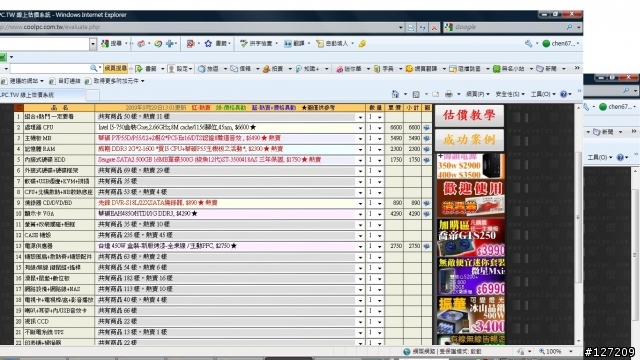Click the IE Help question mark icon
640x360 pixels.
pyautogui.click(x=564, y=94)
